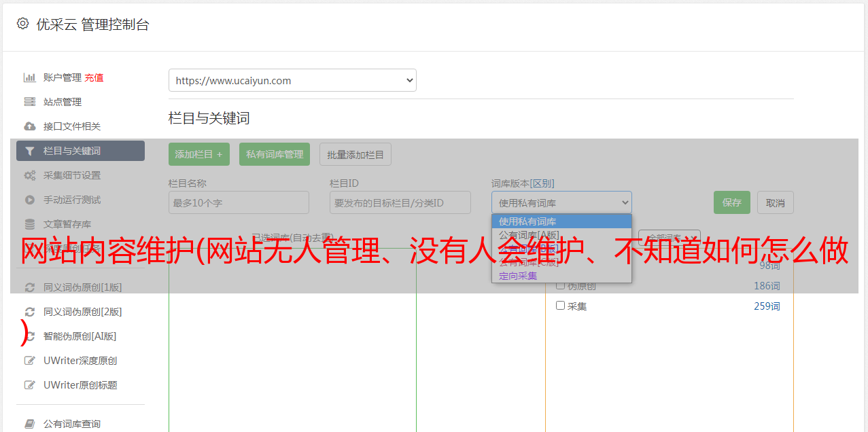Click the book icon for 公有词库查询

[30, 424]
